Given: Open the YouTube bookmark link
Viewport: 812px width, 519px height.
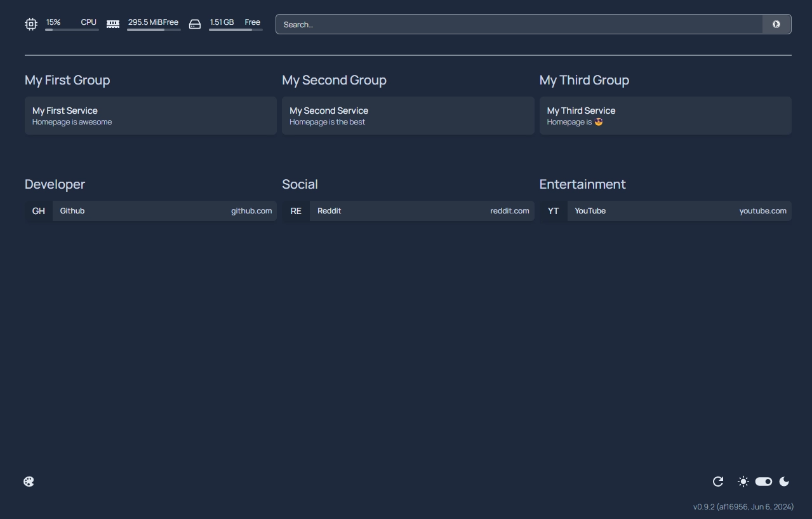Looking at the screenshot, I should coord(665,211).
